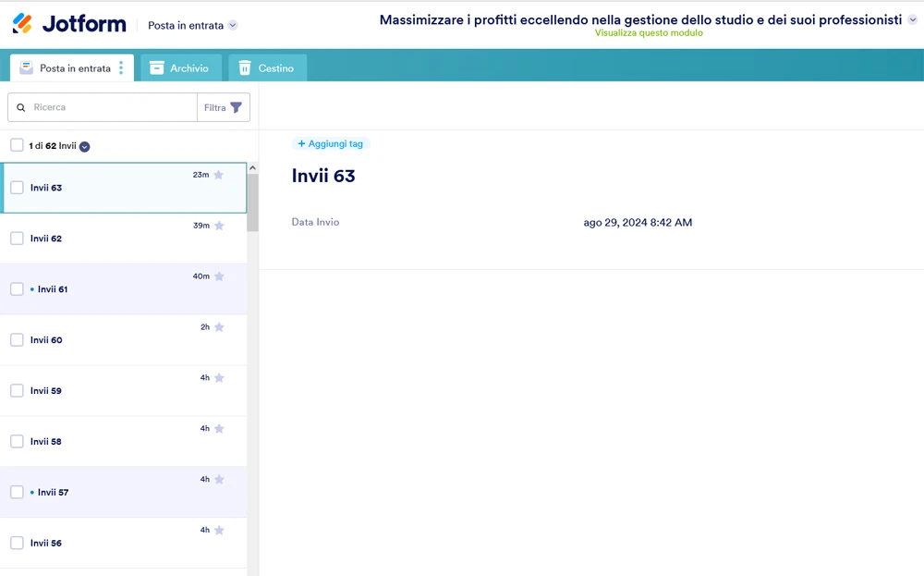Check the checkbox for Invii 59
Screen dimensions: 924x576
[16, 390]
